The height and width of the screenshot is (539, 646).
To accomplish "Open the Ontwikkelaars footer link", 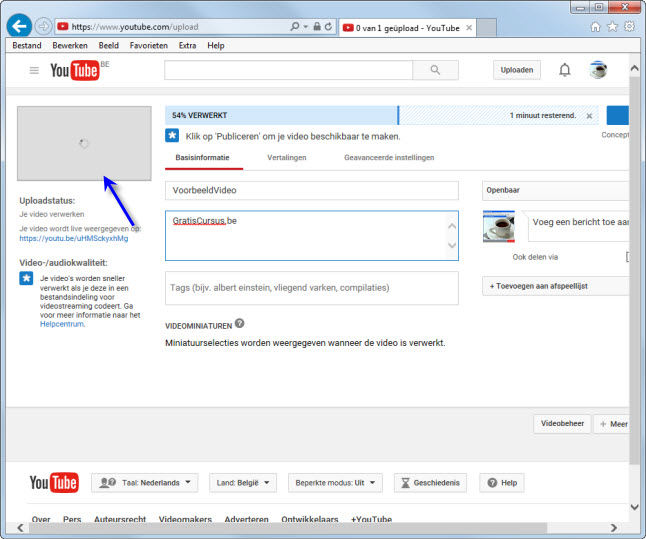I will coord(310,519).
